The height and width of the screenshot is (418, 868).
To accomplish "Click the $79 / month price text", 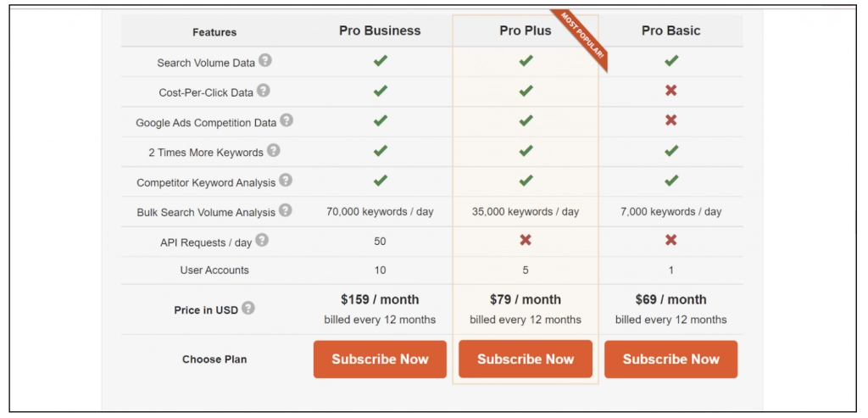I will click(526, 299).
